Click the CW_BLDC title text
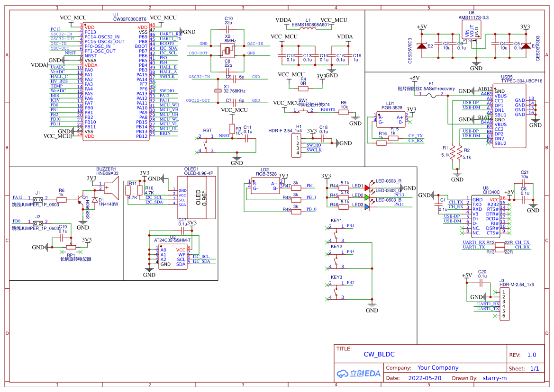 point(379,354)
